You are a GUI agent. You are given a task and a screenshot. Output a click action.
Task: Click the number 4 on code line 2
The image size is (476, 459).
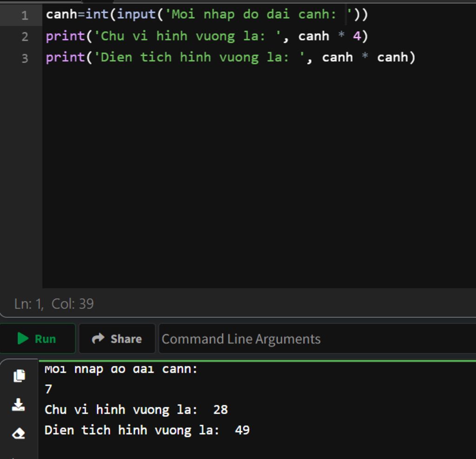357,36
